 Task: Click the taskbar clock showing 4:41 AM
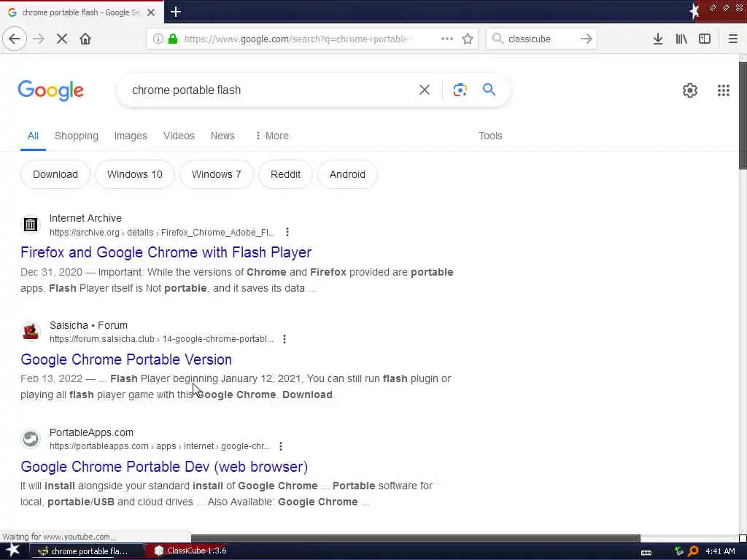pos(720,551)
